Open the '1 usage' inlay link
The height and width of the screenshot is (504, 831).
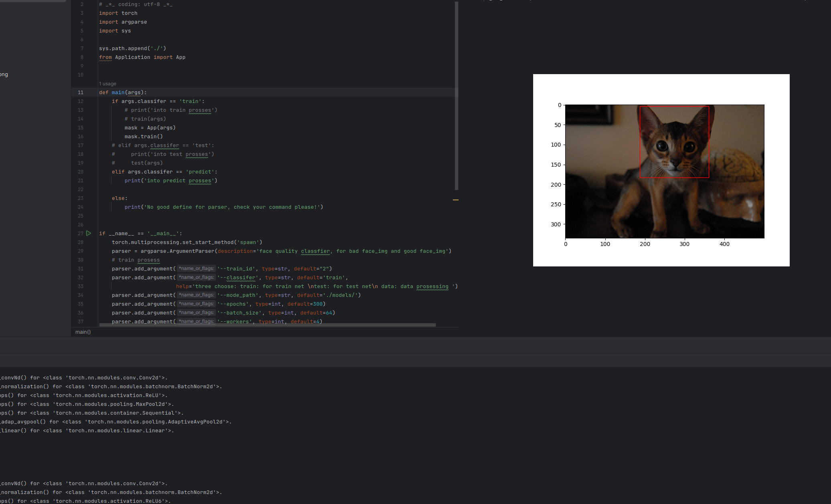[107, 84]
